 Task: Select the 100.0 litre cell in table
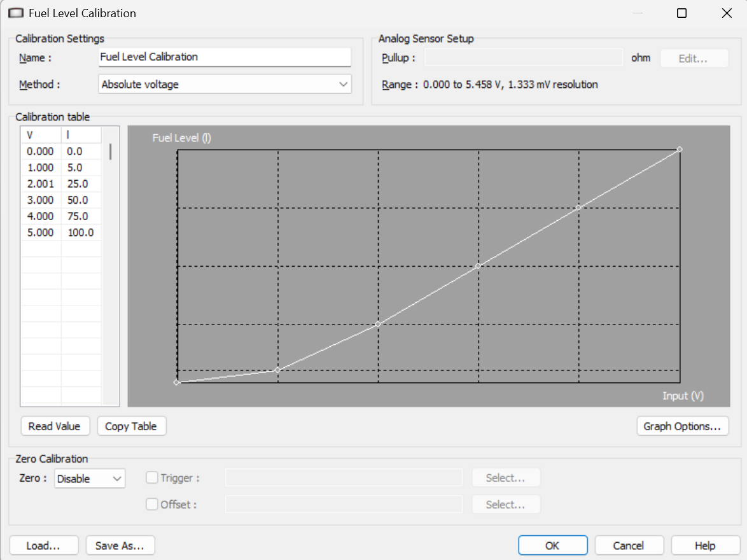[81, 233]
